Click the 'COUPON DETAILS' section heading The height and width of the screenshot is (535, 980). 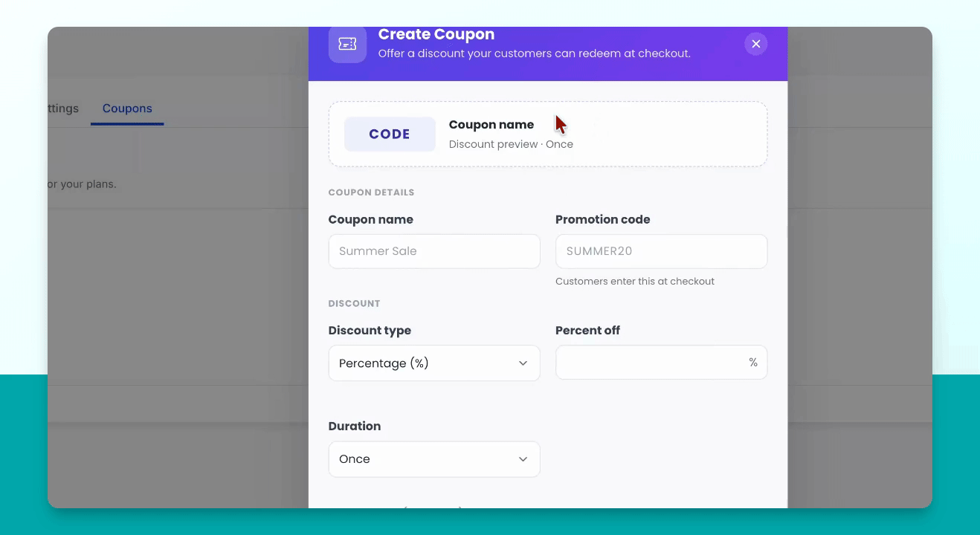point(371,192)
